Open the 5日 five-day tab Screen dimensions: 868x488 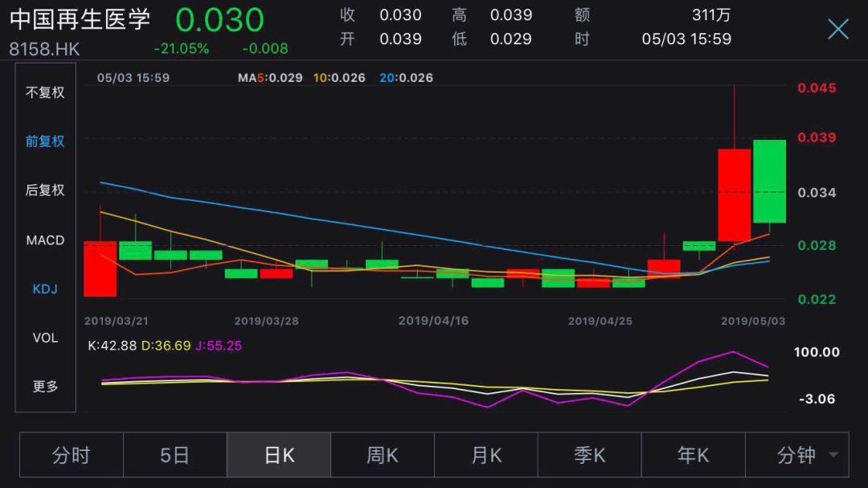click(175, 455)
